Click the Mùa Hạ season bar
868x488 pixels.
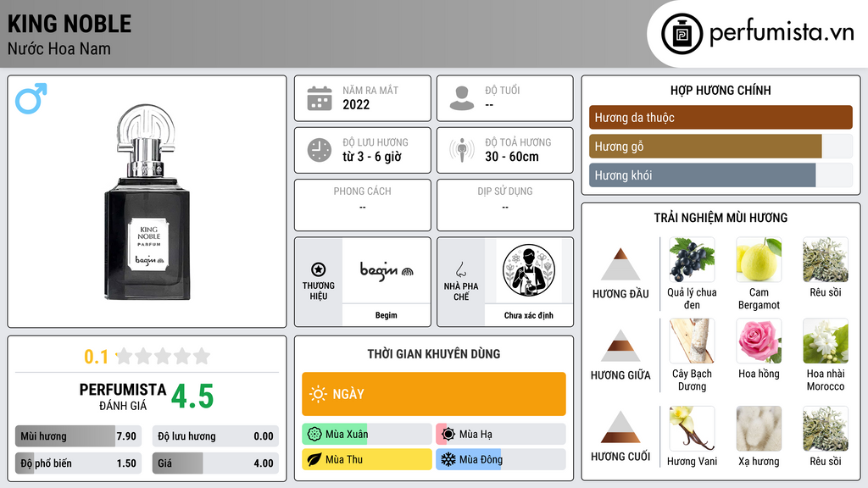[501, 435]
